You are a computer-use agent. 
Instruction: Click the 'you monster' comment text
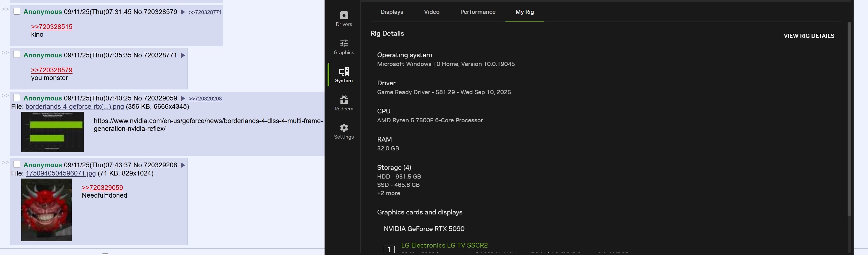pos(50,78)
